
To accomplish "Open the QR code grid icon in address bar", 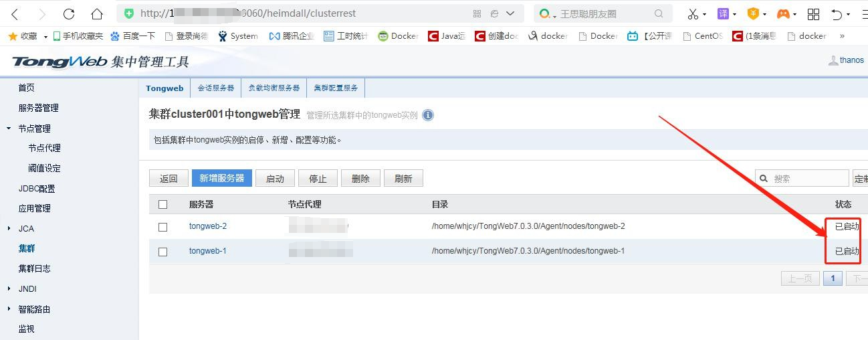I will [477, 13].
